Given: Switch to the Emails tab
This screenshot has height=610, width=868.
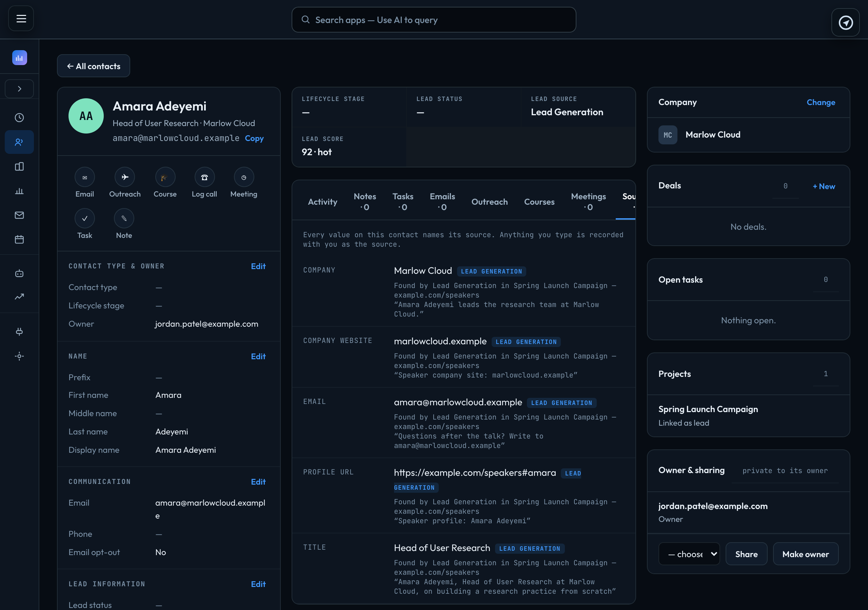Looking at the screenshot, I should coord(442,202).
